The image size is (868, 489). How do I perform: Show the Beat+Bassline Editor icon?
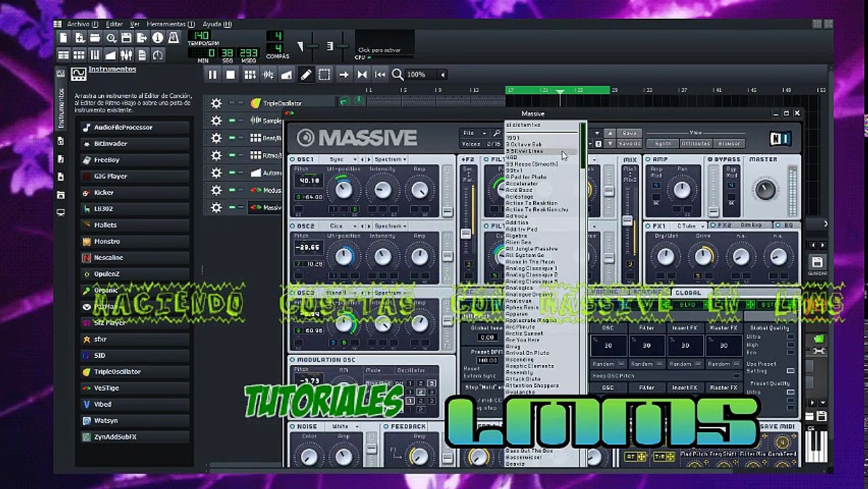tap(79, 55)
